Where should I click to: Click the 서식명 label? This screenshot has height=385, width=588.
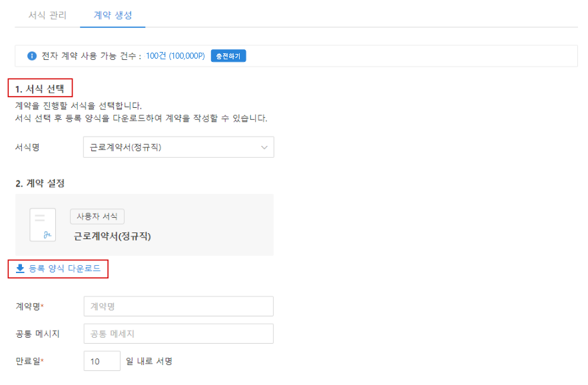click(27, 147)
